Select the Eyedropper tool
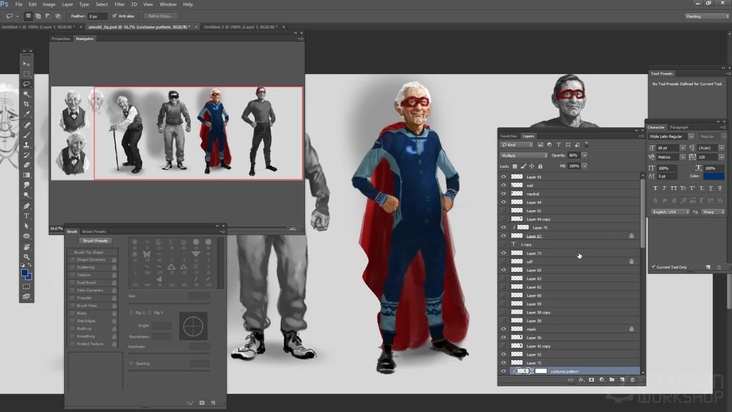Image resolution: width=732 pixels, height=412 pixels. click(27, 112)
